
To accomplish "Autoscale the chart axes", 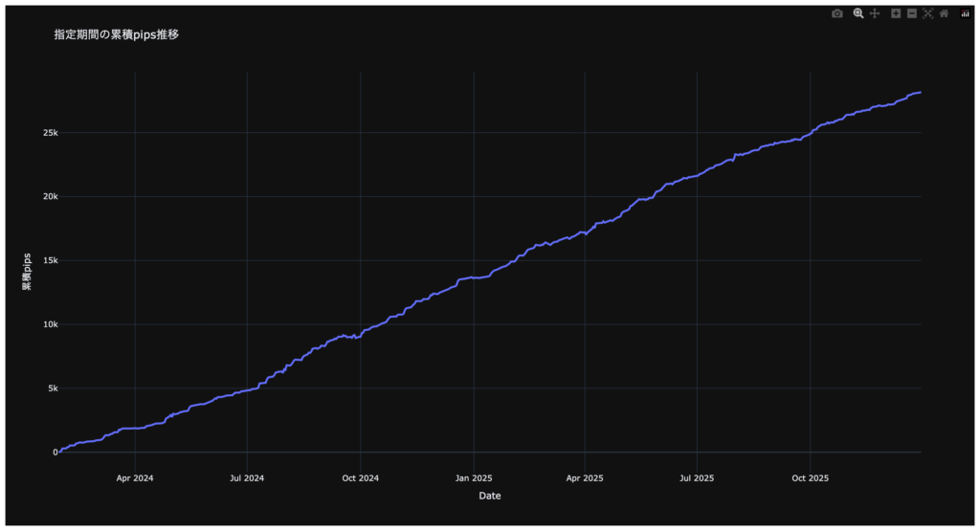I will point(927,13).
